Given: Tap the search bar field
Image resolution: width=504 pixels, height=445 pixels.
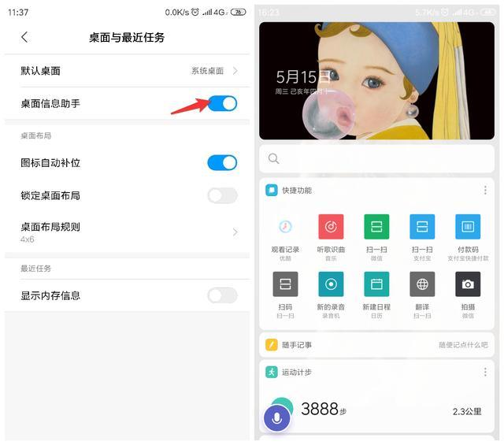Looking at the screenshot, I should pos(378,158).
